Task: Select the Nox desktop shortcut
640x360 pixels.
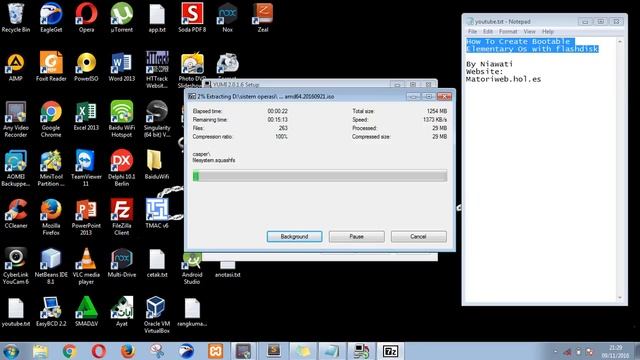Action: (227, 18)
